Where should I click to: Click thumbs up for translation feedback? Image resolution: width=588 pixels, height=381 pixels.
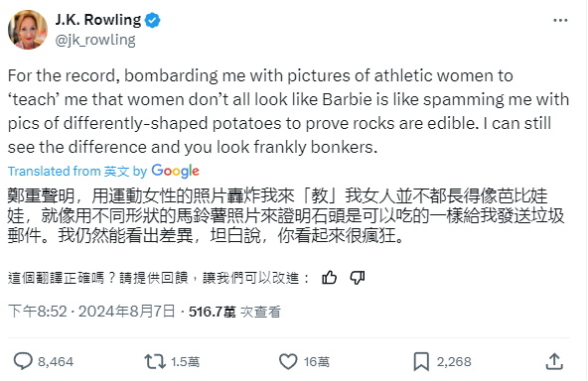[x=329, y=278]
